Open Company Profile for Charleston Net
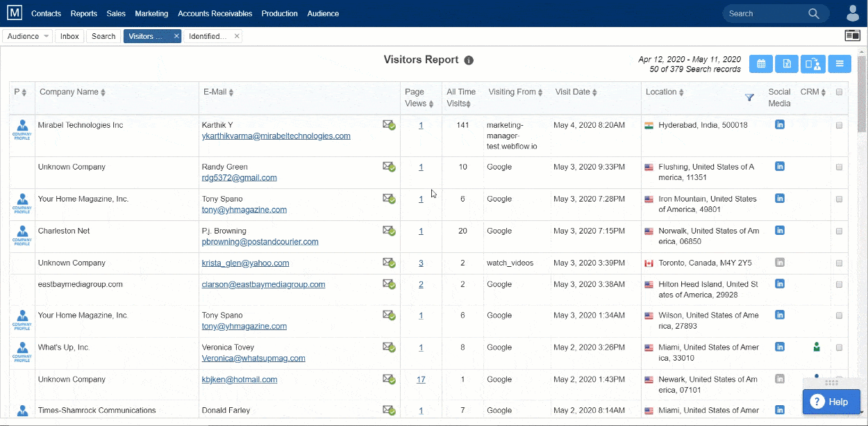 coord(22,236)
